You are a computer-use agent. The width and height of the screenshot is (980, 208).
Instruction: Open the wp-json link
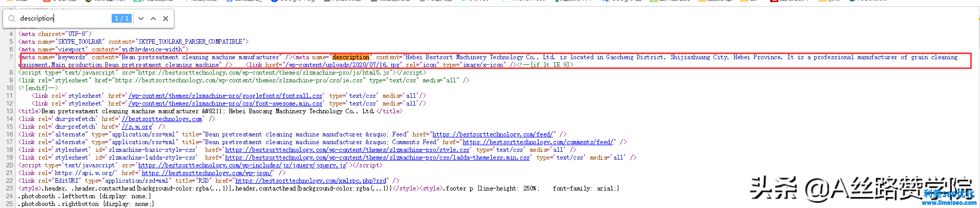pyautogui.click(x=207, y=173)
